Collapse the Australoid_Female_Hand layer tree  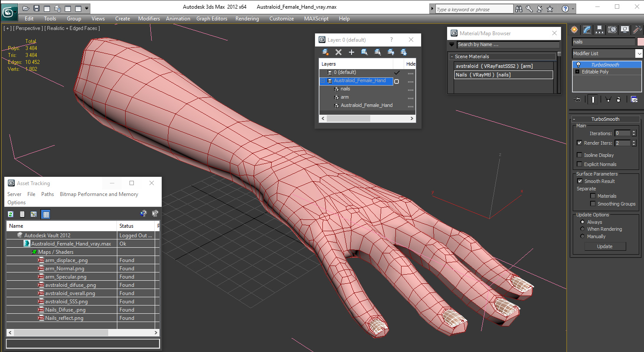(323, 81)
